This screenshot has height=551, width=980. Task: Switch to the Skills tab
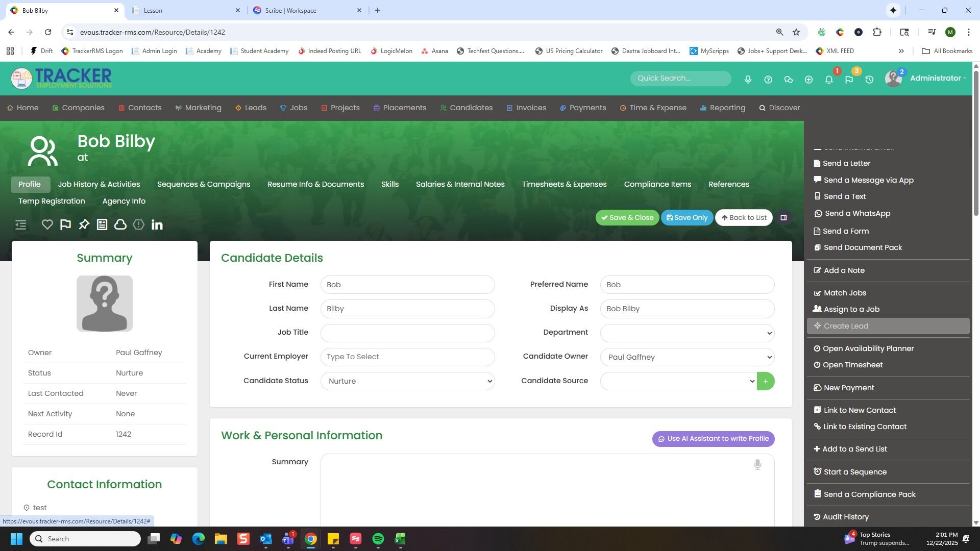tap(389, 184)
